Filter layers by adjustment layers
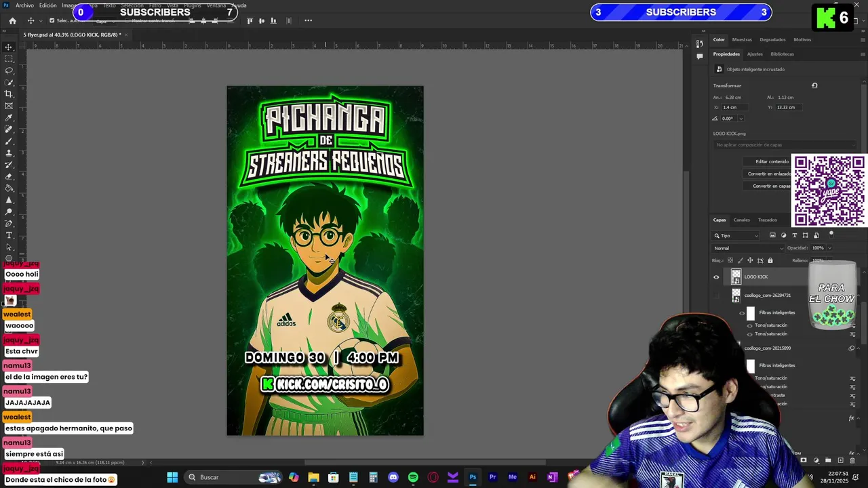Viewport: 868px width, 488px height. coord(783,235)
